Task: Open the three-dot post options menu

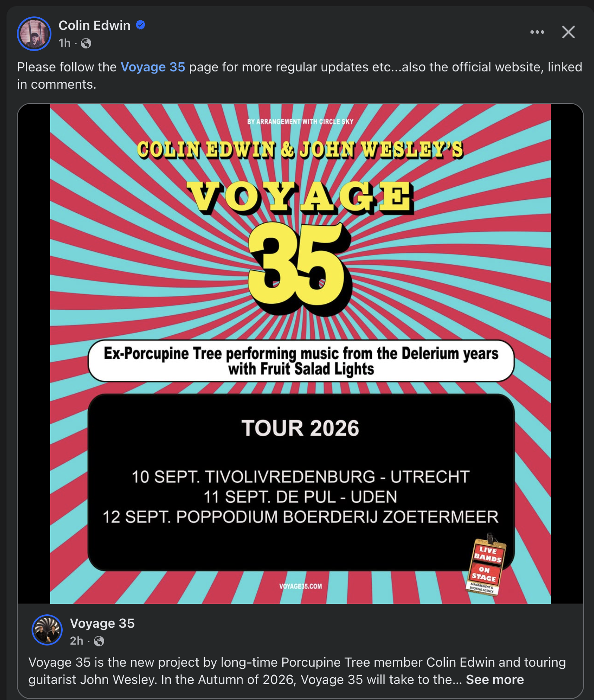Action: click(x=537, y=32)
